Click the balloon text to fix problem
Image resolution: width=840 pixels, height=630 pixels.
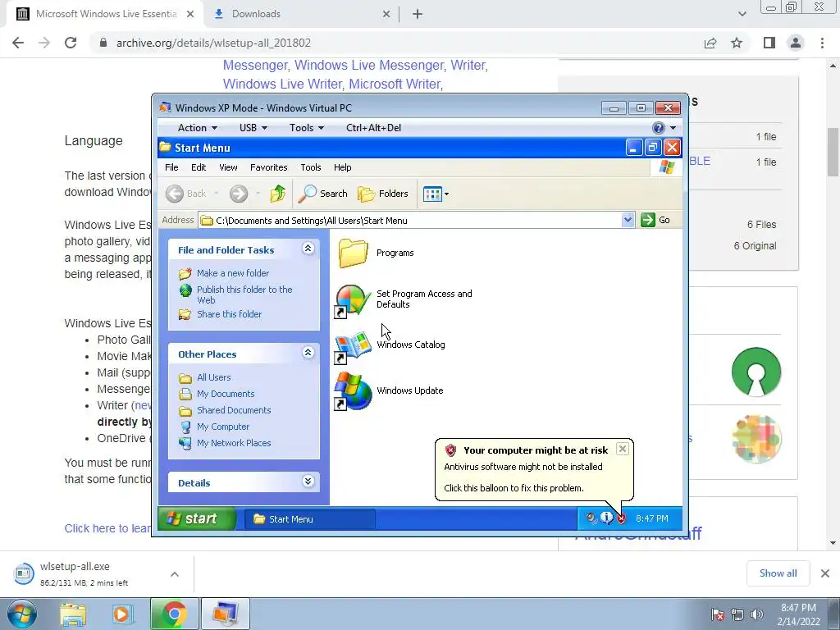point(514,488)
